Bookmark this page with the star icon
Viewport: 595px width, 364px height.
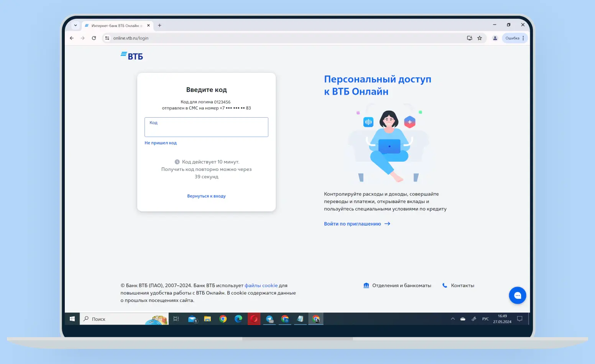(480, 38)
